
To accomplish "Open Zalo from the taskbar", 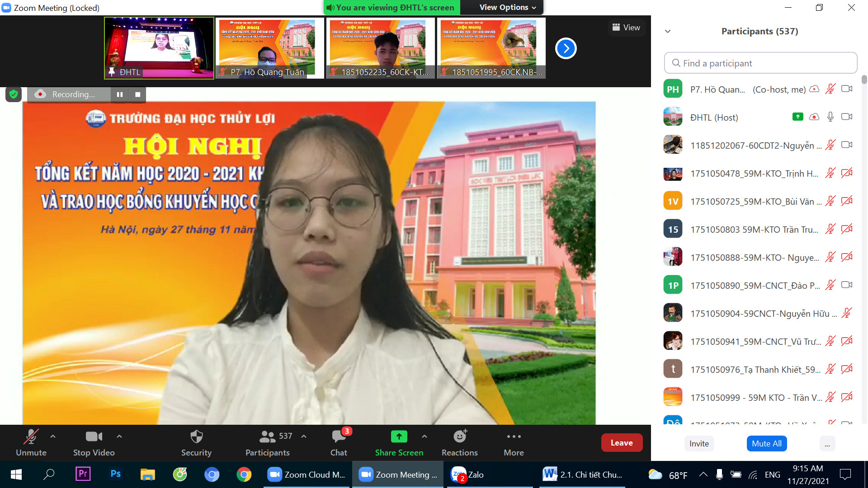I will coord(468,474).
